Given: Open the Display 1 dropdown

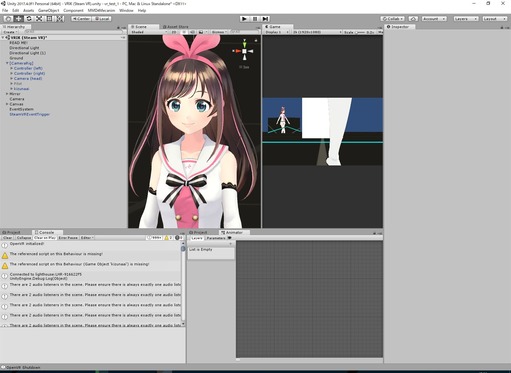Looking at the screenshot, I should (277, 32).
